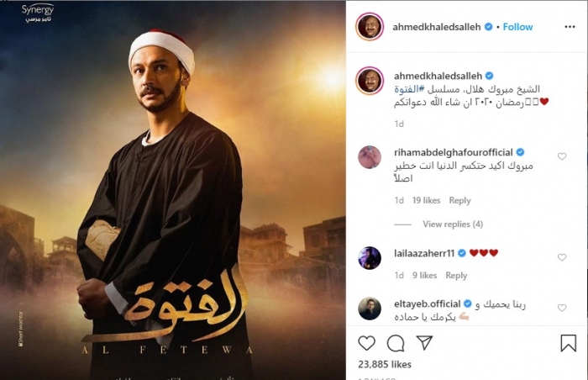Like eltayeb.official's comment heart
The height and width of the screenshot is (380, 588).
coord(562,308)
